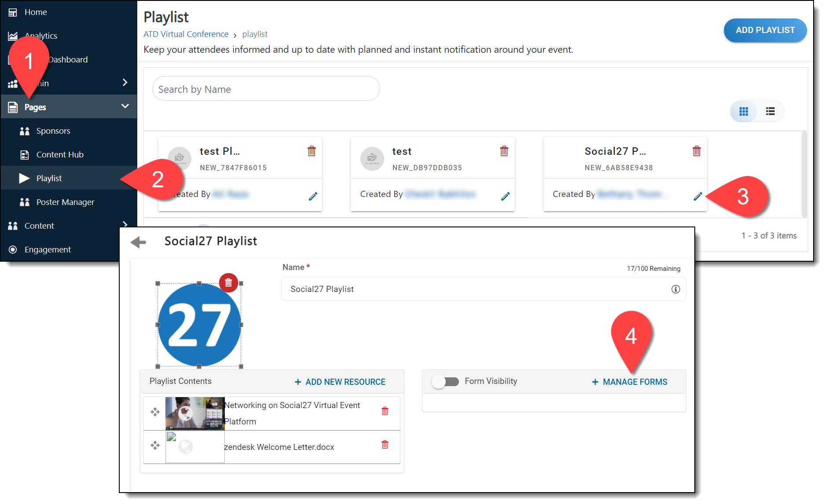
Task: Click the back arrow beside Social27 Playlist
Action: 138,242
